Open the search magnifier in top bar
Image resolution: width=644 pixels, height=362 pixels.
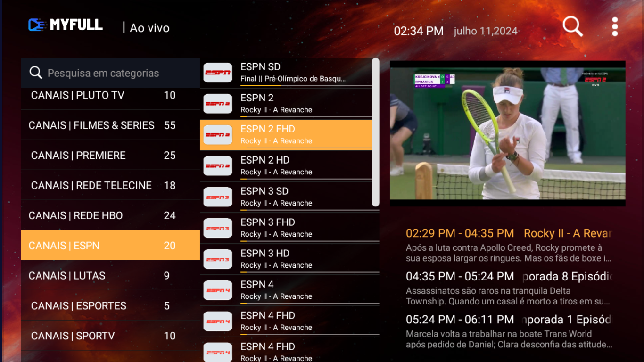point(573,27)
